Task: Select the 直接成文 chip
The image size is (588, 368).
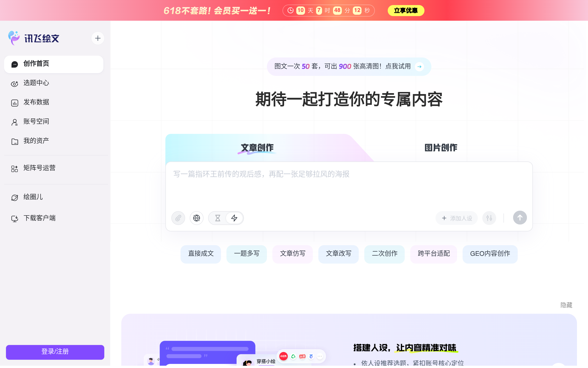Action: point(201,254)
